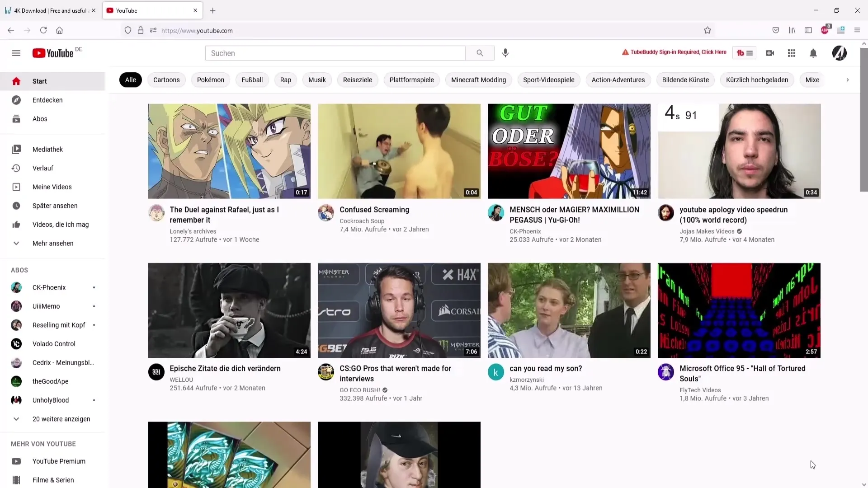Image resolution: width=868 pixels, height=488 pixels.
Task: Toggle UiiiMemo subscription notification
Action: (94, 306)
